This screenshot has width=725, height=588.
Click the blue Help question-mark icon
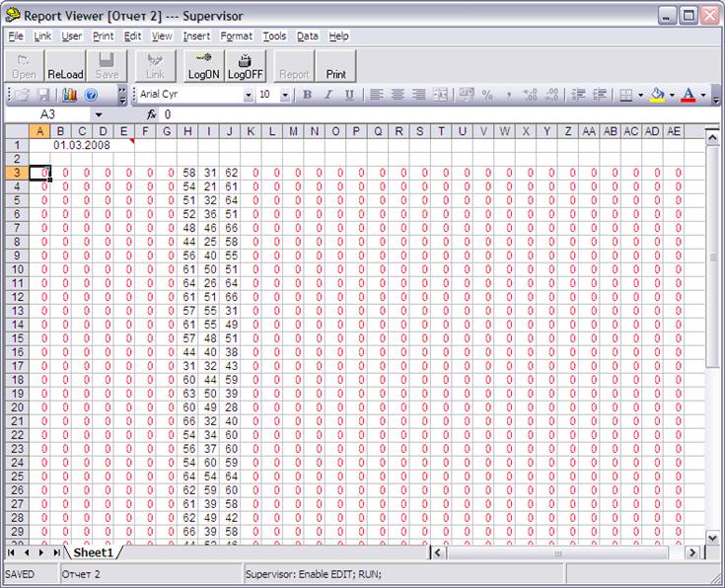point(91,95)
